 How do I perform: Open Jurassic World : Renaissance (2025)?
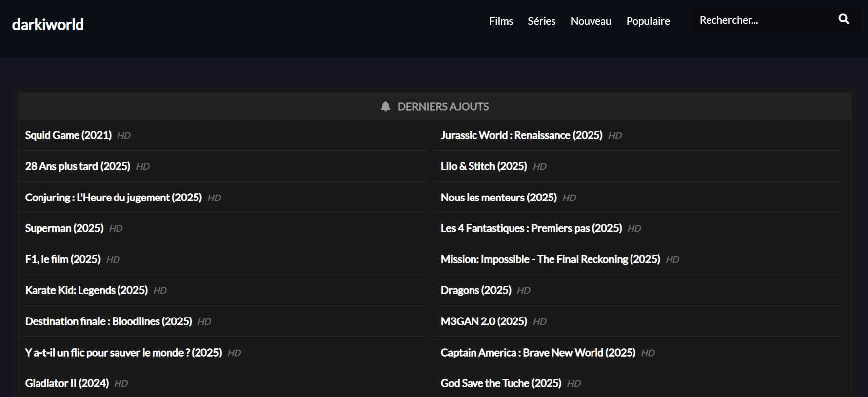pyautogui.click(x=521, y=135)
